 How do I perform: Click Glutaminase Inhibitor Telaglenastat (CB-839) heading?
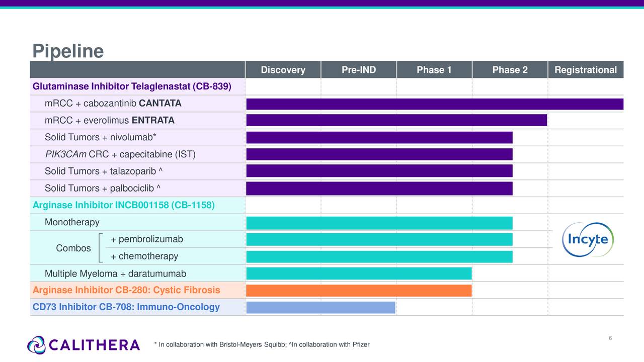tap(132, 86)
